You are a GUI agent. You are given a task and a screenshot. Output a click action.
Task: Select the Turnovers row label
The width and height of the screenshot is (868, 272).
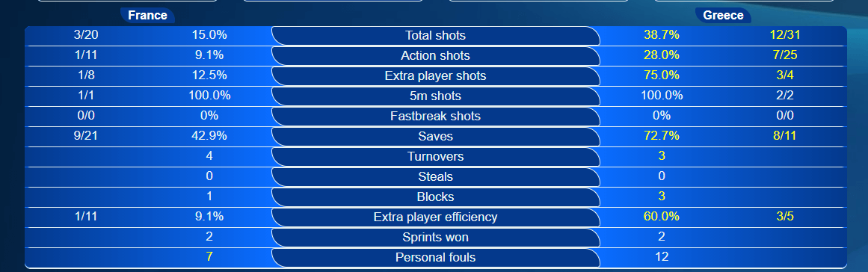pyautogui.click(x=436, y=156)
